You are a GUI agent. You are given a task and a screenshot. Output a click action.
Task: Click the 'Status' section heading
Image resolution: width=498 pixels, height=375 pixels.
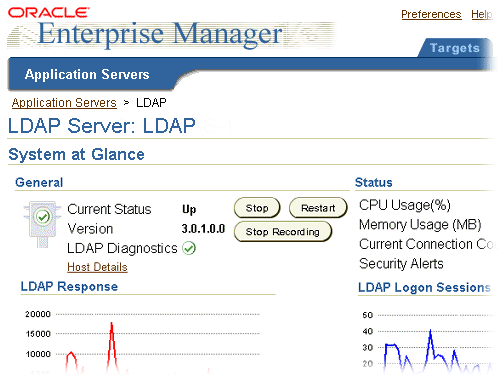click(x=374, y=183)
